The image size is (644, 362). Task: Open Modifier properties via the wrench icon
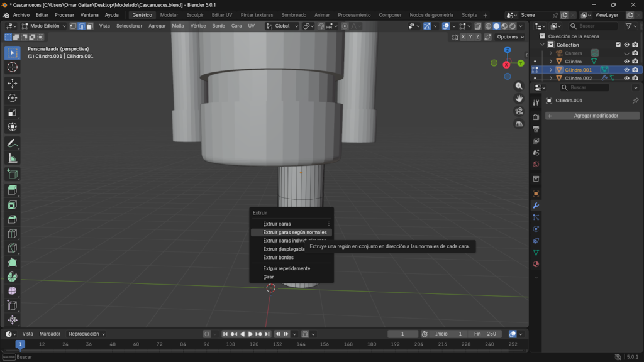(x=536, y=206)
